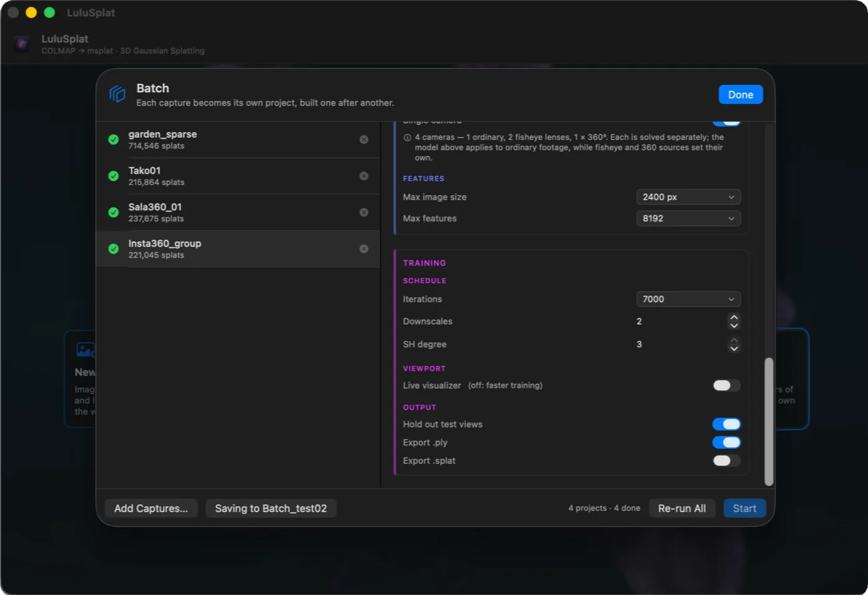Click the Re-run All button

[x=682, y=508]
